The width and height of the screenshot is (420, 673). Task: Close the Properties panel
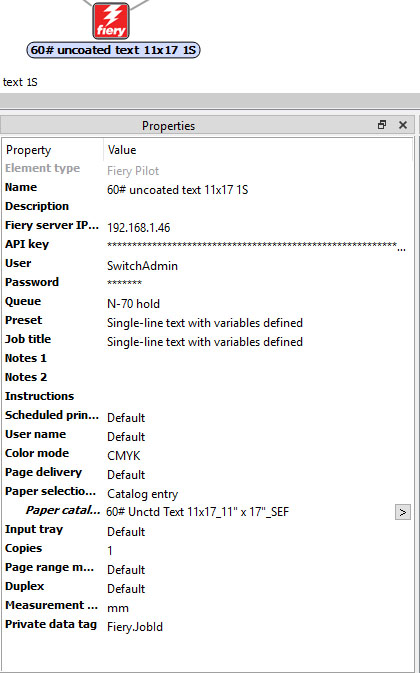402,125
